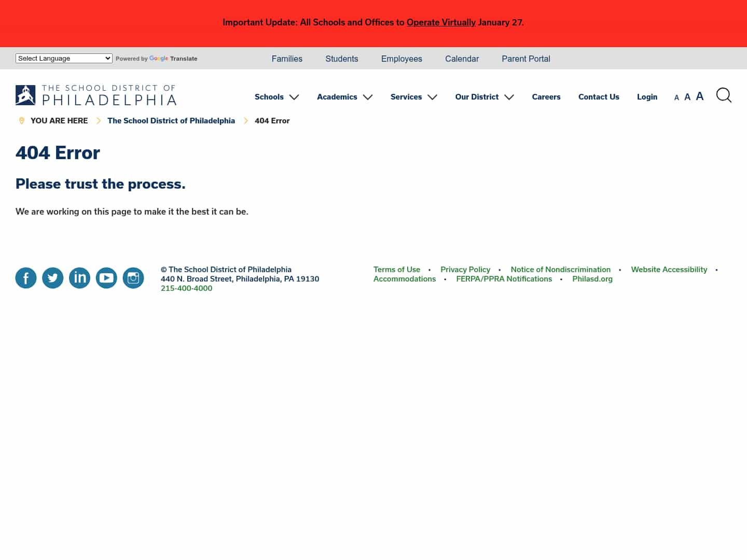Open the Facebook page icon
Viewport: 747px width, 560px height.
26,278
